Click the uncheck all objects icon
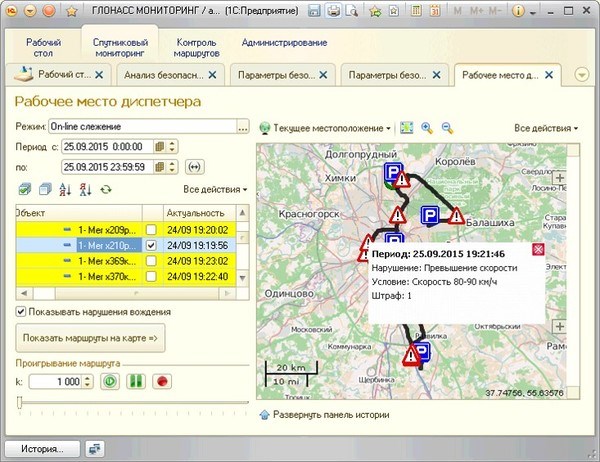The height and width of the screenshot is (462, 600). 45,189
